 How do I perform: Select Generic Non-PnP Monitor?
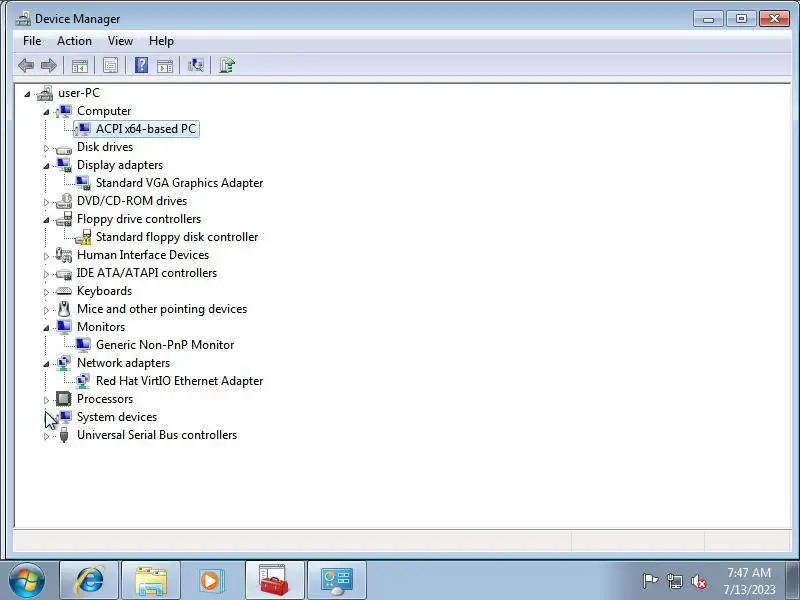tap(165, 345)
